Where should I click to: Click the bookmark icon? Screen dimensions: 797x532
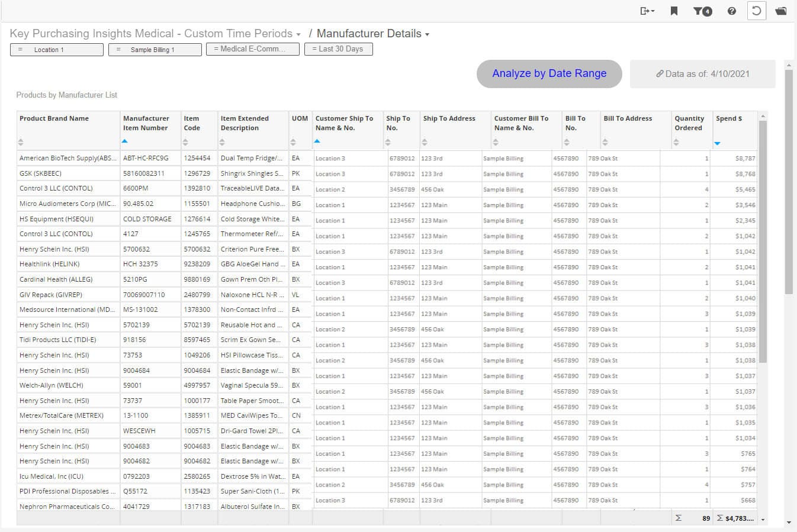tap(674, 11)
